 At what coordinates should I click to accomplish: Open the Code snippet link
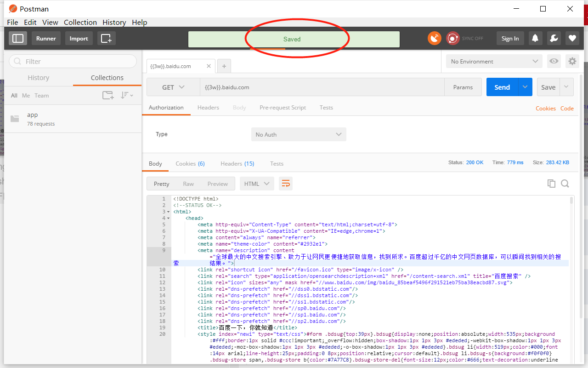click(567, 108)
